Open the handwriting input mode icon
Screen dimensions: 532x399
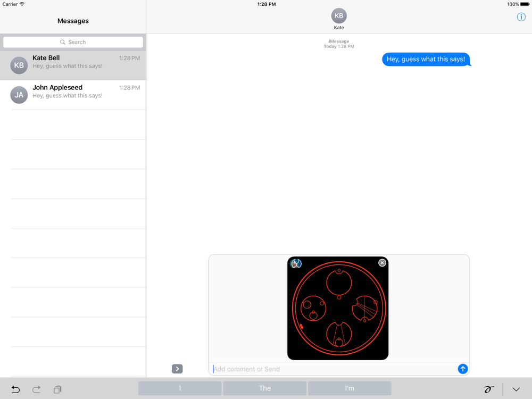(488, 389)
